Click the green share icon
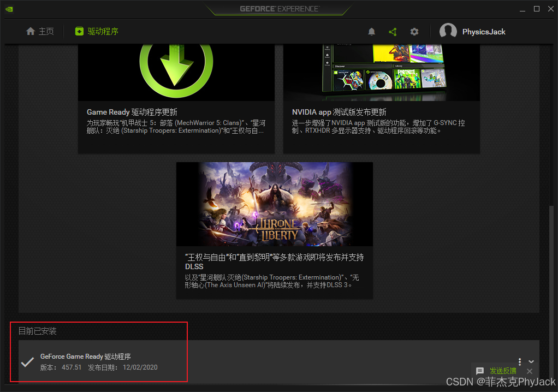The width and height of the screenshot is (558, 392). 393,32
